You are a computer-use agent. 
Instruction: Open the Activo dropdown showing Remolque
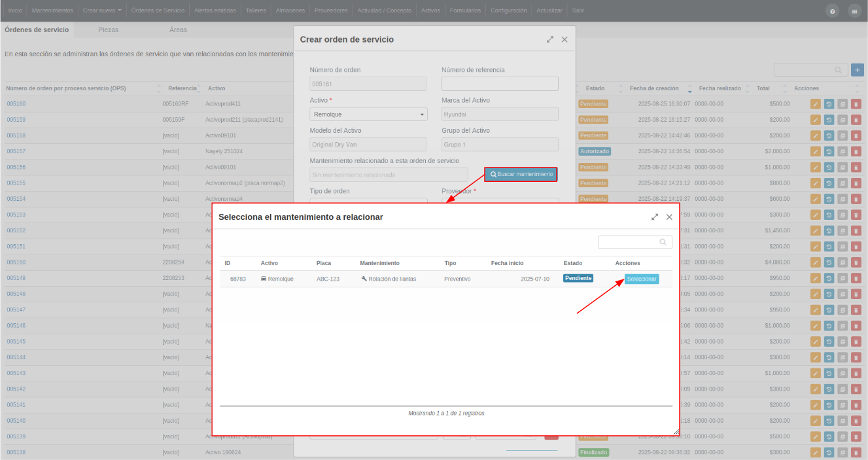point(368,114)
